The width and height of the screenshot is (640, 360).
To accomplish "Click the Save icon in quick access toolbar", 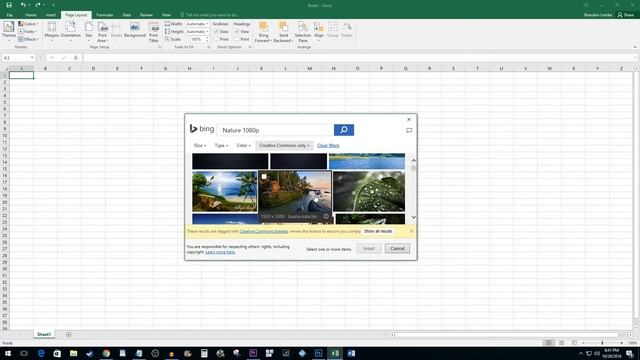I will pyautogui.click(x=9, y=5).
